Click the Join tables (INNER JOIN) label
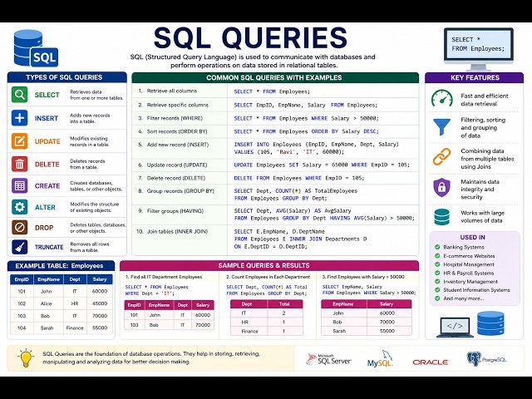532x399 pixels. (177, 231)
